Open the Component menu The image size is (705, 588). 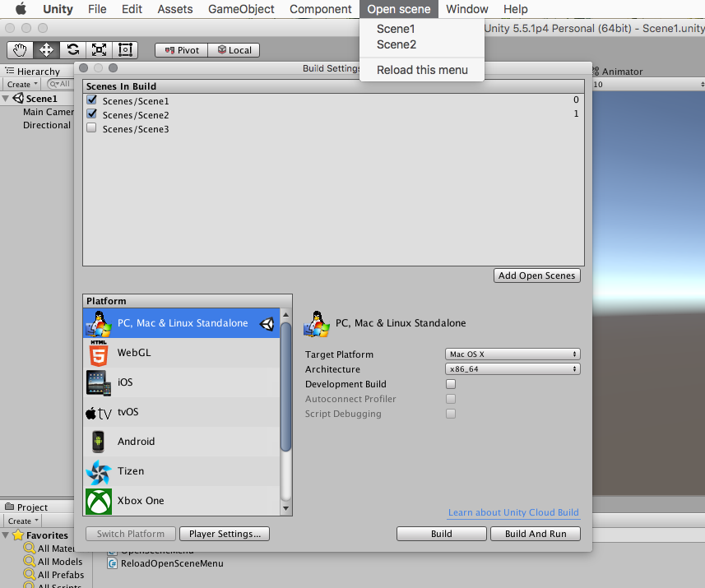(321, 9)
